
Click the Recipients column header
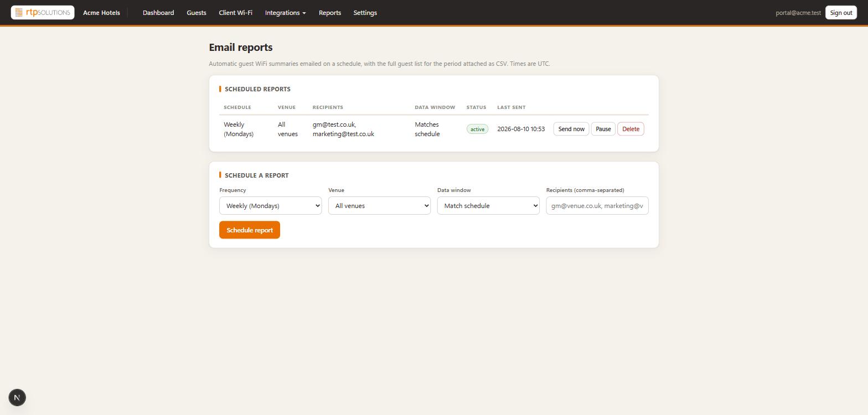click(x=328, y=107)
